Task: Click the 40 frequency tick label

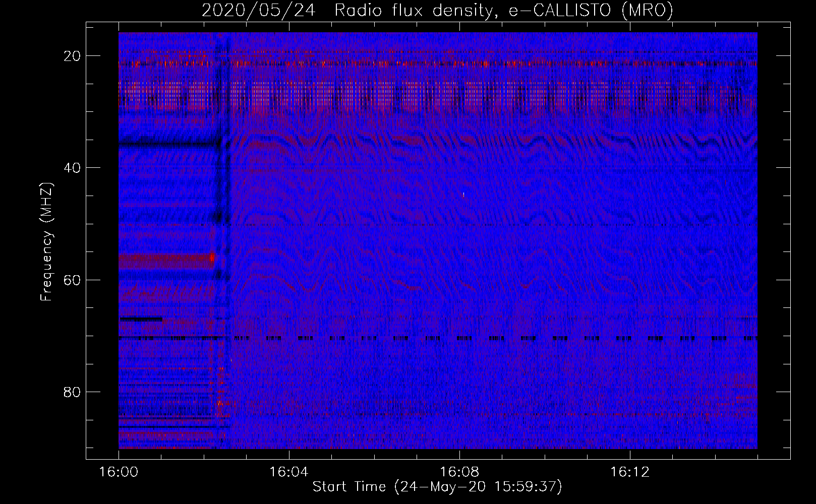Action: [x=73, y=168]
